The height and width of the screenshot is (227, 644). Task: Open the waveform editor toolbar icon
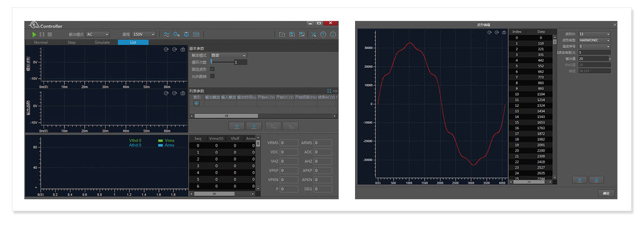pos(167,35)
